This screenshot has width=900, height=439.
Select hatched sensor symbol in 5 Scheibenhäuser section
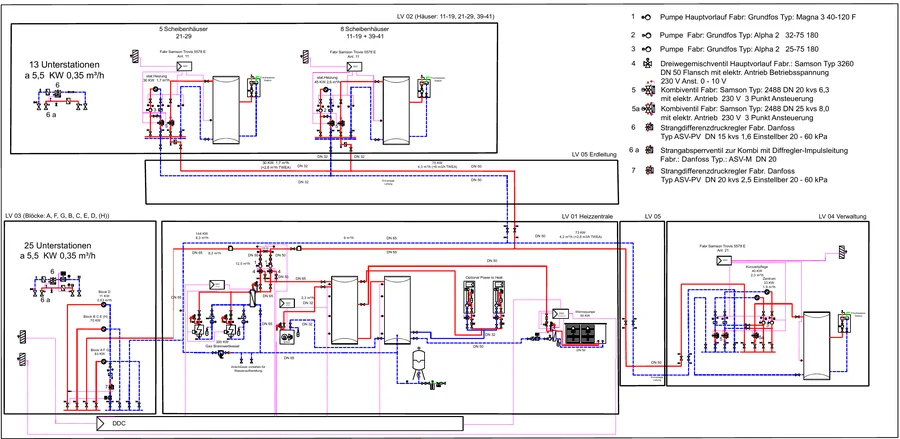(x=135, y=56)
